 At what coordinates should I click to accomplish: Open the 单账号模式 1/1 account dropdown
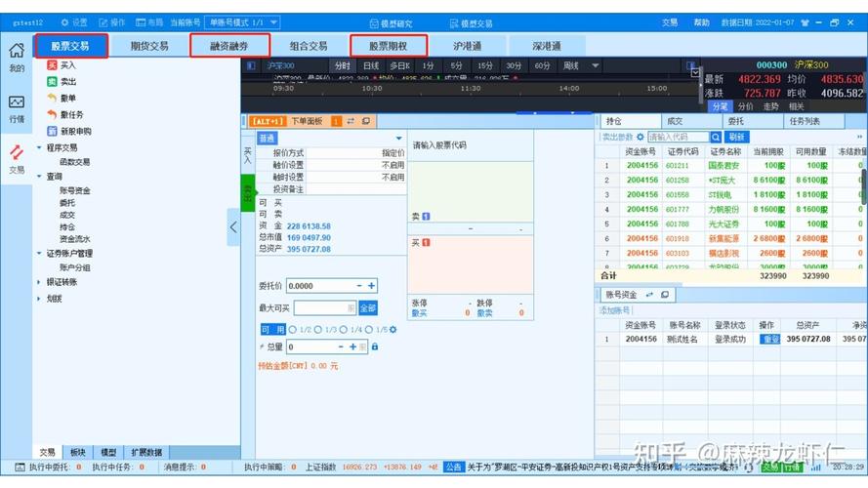pos(242,22)
